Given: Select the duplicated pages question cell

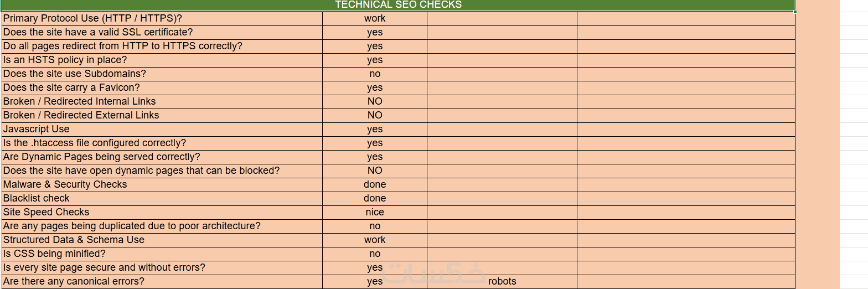Looking at the screenshot, I should point(162,226).
